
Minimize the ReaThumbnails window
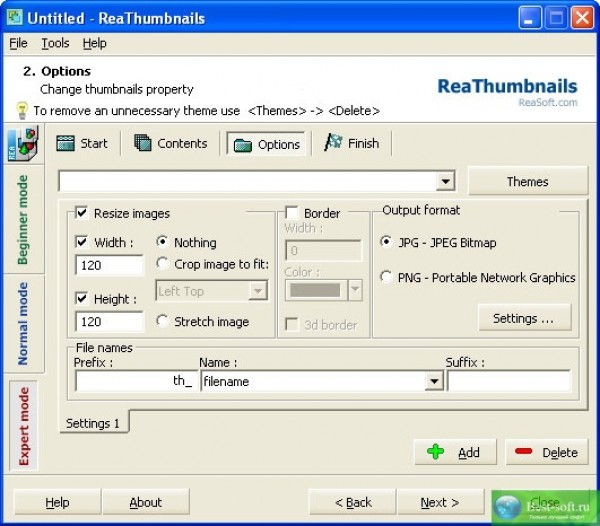tap(530, 18)
